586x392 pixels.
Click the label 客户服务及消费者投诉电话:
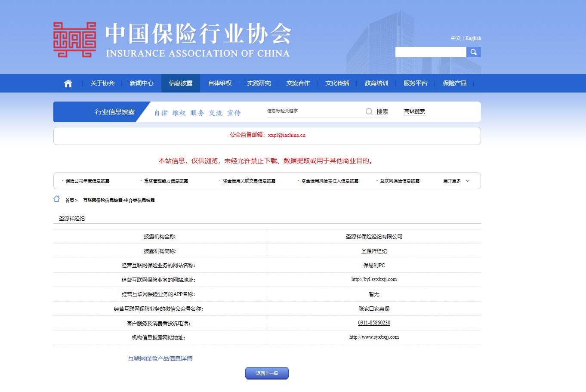pos(158,324)
